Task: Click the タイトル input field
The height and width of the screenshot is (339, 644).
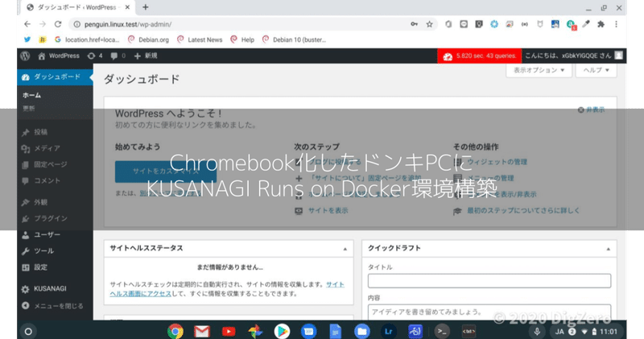Action: pos(489,281)
